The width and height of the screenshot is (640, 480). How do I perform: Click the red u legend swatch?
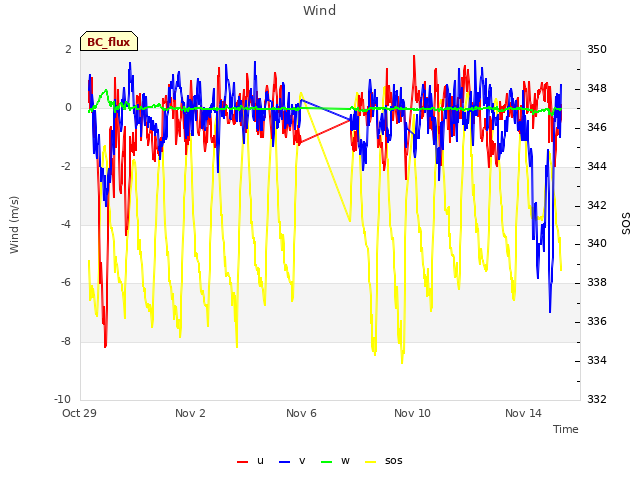pyautogui.click(x=242, y=462)
